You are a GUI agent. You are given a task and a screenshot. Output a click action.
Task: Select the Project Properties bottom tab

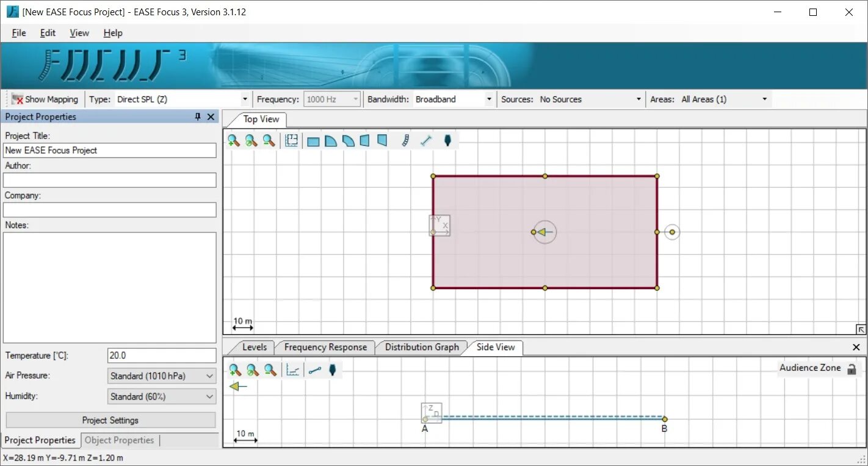(40, 440)
